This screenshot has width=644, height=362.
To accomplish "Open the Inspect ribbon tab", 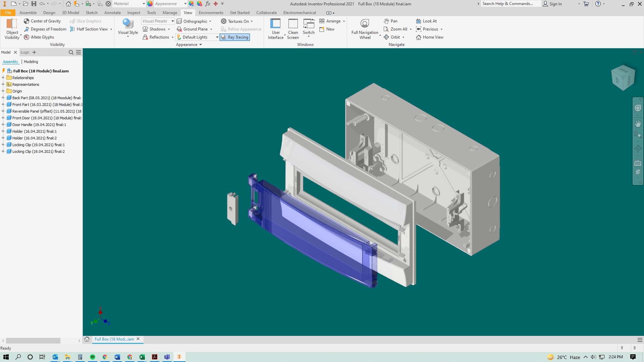I will click(133, 13).
